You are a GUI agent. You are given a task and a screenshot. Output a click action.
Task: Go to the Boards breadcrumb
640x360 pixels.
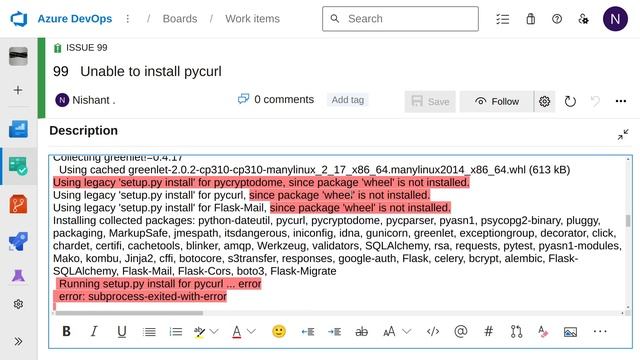point(180,19)
